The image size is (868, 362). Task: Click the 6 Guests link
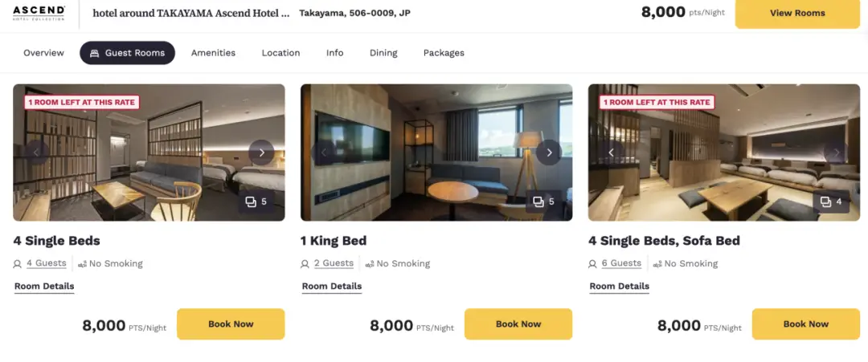[621, 263]
